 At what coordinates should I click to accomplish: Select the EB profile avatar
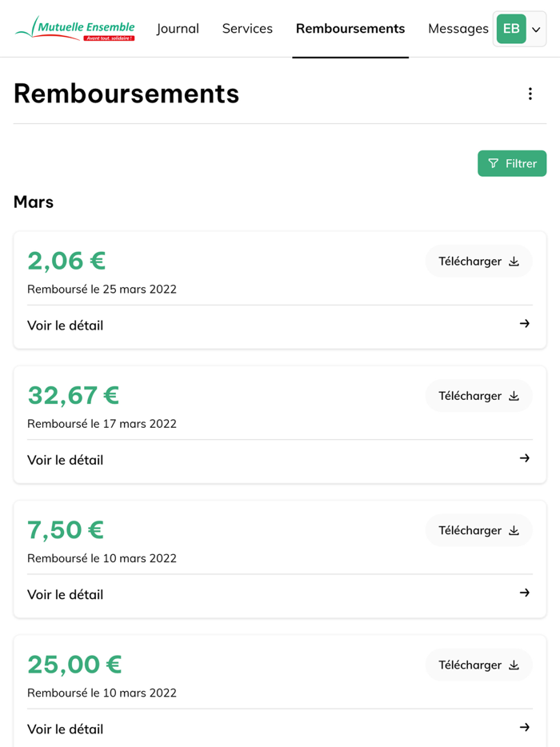(510, 28)
